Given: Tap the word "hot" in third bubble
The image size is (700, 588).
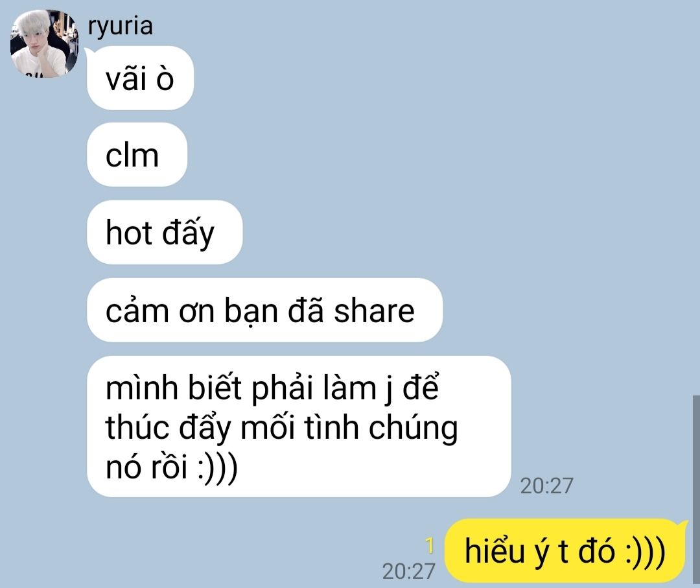Looking at the screenshot, I should (129, 233).
